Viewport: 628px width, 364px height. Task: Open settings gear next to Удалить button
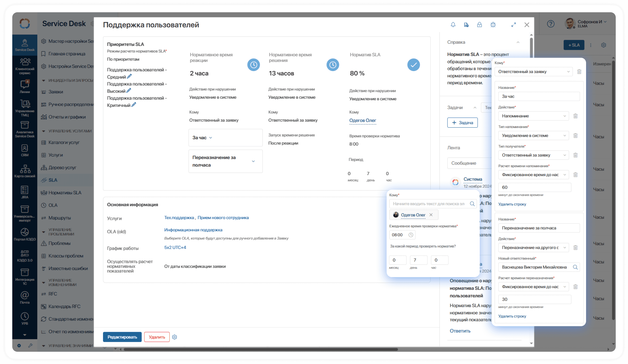pyautogui.click(x=175, y=337)
